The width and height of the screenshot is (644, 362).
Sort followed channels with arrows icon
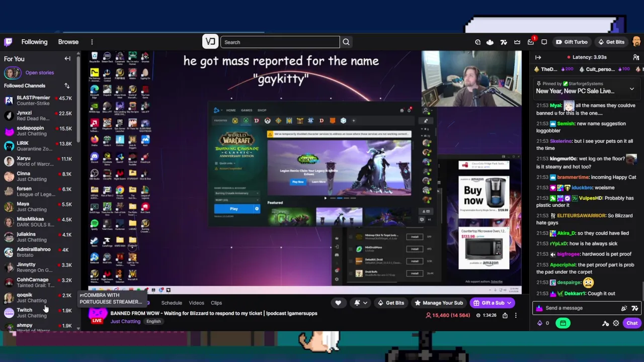tap(67, 86)
